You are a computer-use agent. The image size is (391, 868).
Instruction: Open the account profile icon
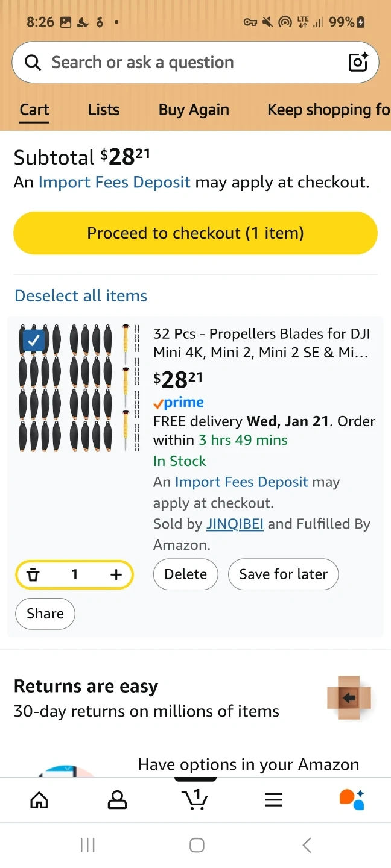pos(117,800)
